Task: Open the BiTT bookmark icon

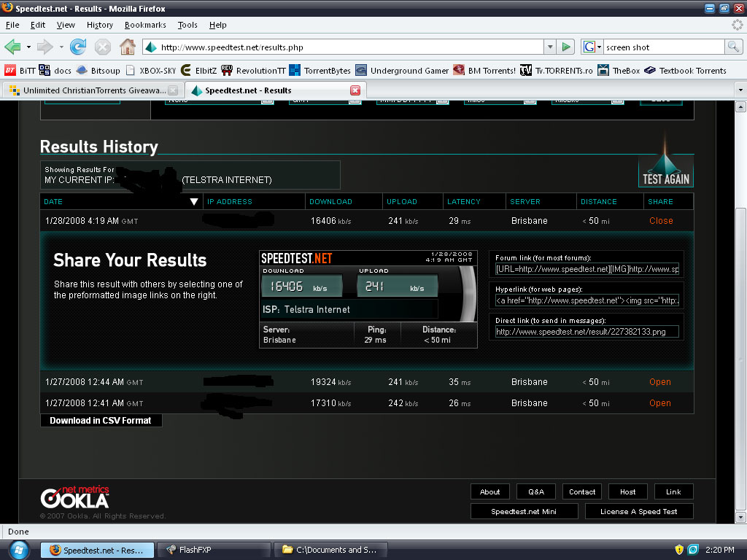Action: 10,71
